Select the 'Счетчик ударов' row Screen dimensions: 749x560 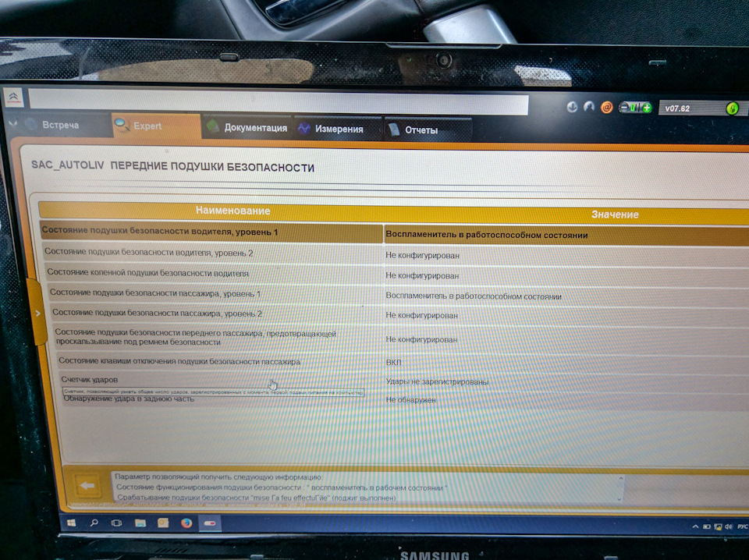click(405, 381)
